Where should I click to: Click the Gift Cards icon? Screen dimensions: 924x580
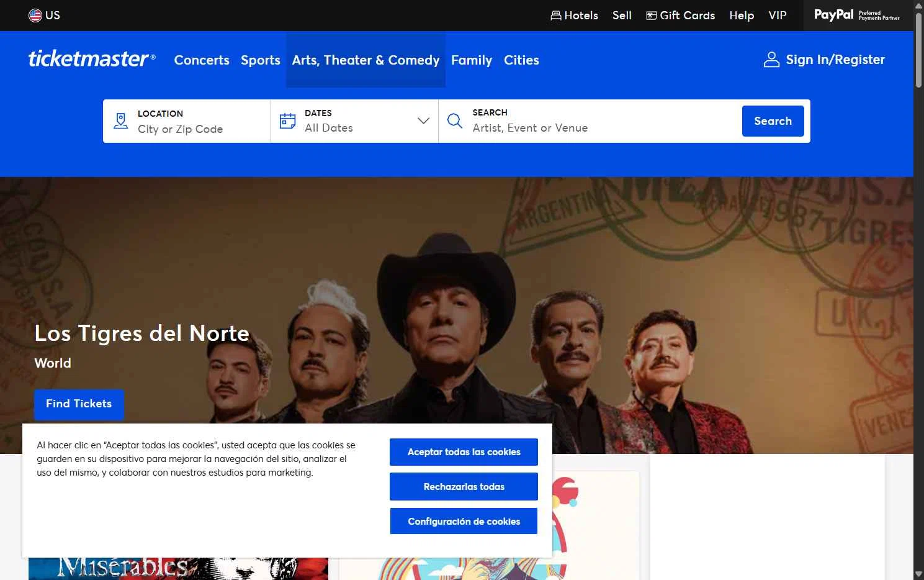tap(652, 16)
